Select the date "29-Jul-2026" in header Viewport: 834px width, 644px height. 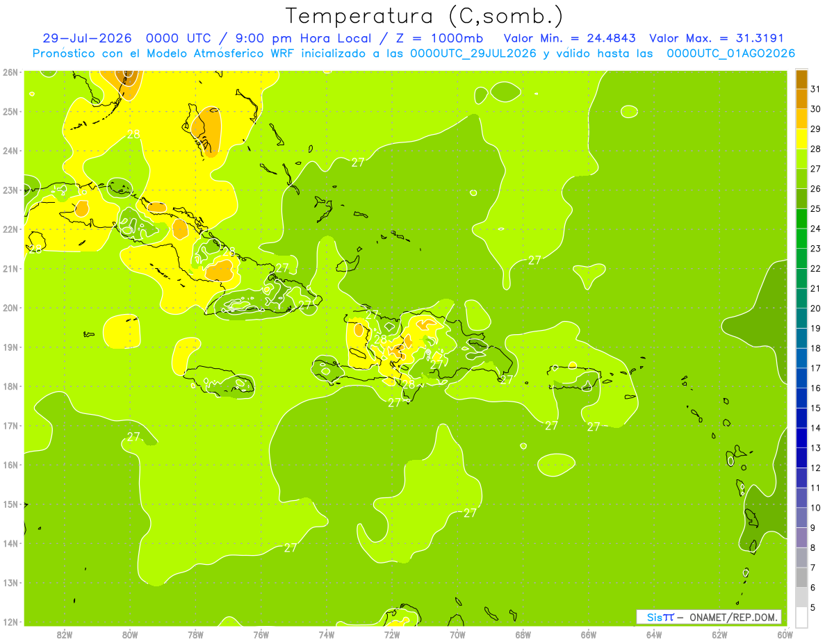click(87, 38)
